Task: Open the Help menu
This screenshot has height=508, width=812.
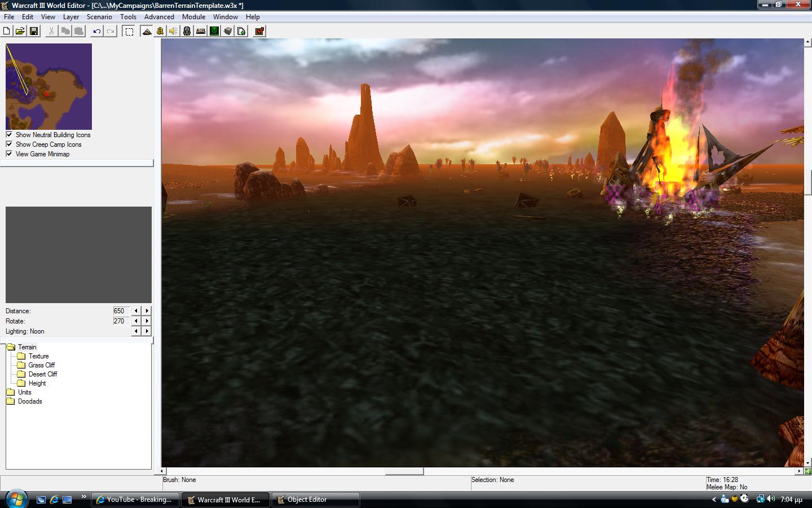Action: click(x=253, y=17)
